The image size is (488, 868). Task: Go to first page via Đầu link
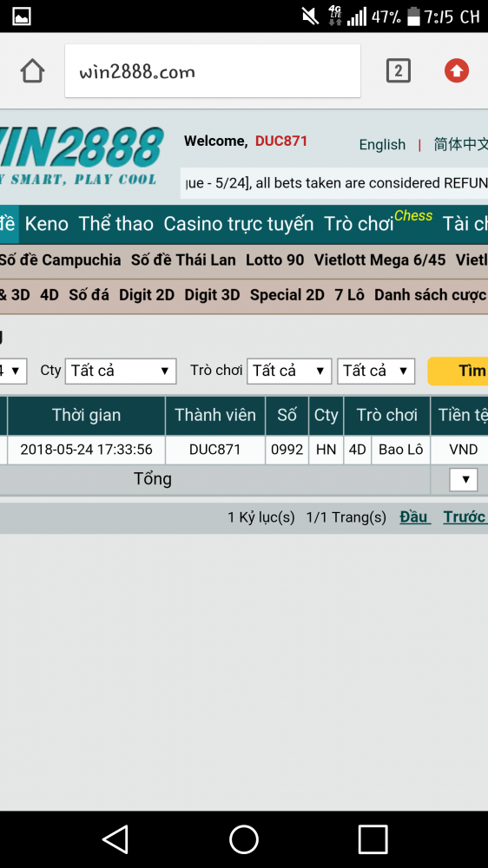(x=415, y=517)
